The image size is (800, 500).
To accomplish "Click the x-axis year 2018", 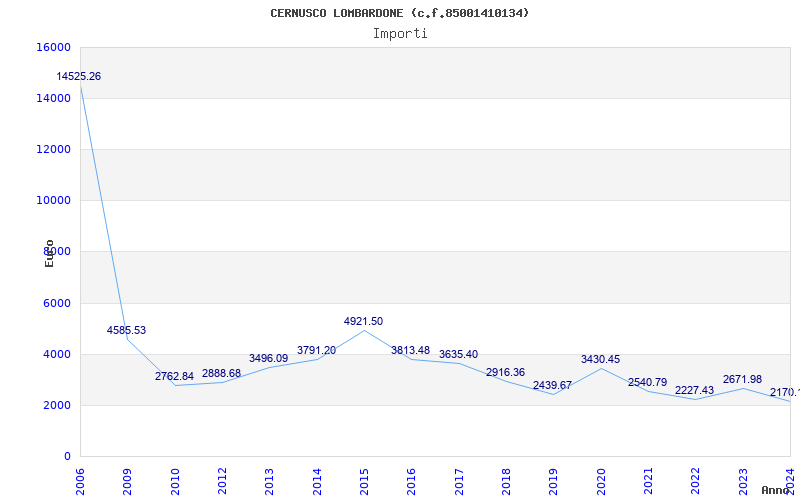I will (506, 482).
